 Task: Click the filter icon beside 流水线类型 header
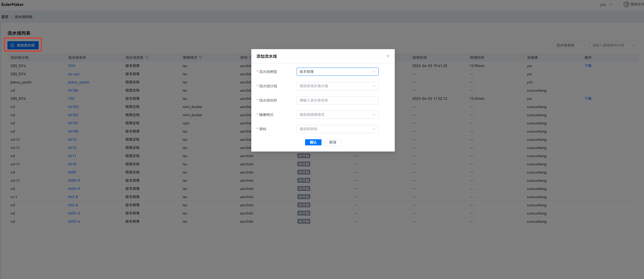tap(147, 58)
